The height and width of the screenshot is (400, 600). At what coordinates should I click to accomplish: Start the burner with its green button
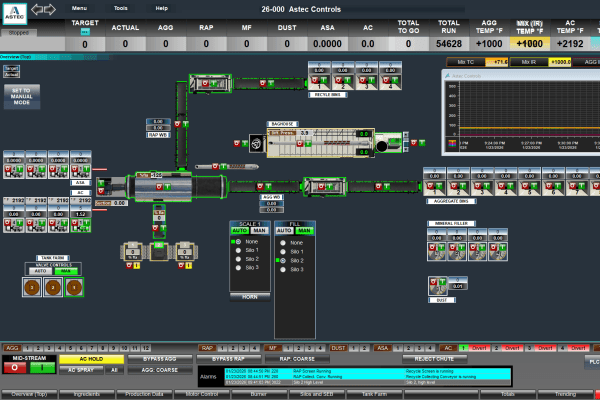coord(101,184)
